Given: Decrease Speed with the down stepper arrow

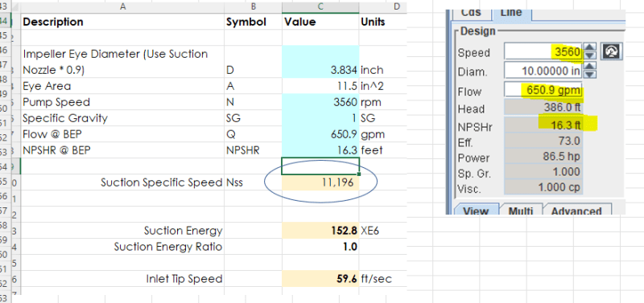Looking at the screenshot, I should [590, 55].
